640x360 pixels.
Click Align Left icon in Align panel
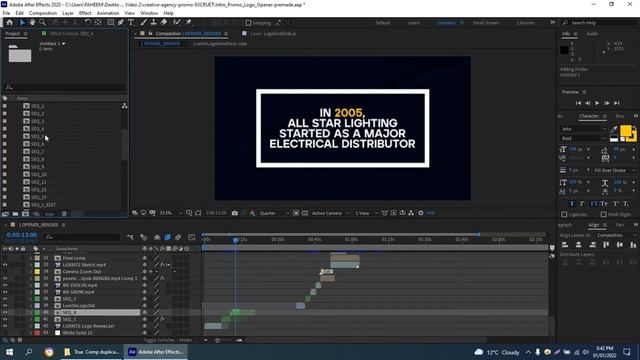coord(565,245)
